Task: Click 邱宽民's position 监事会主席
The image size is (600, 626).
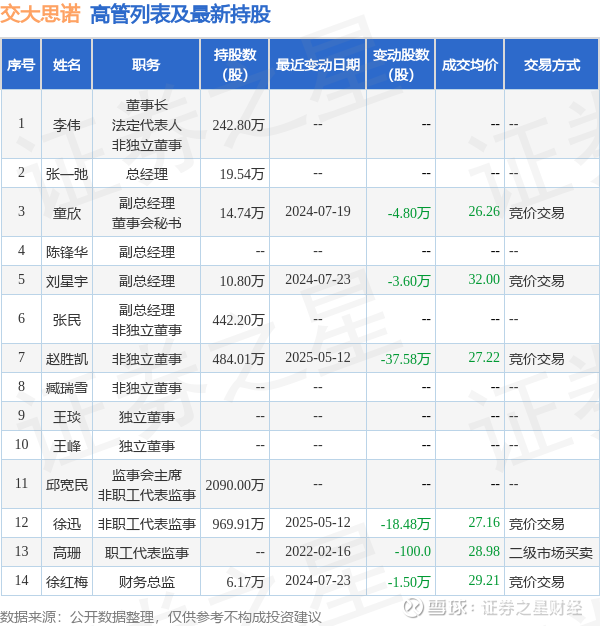Action: point(147,475)
